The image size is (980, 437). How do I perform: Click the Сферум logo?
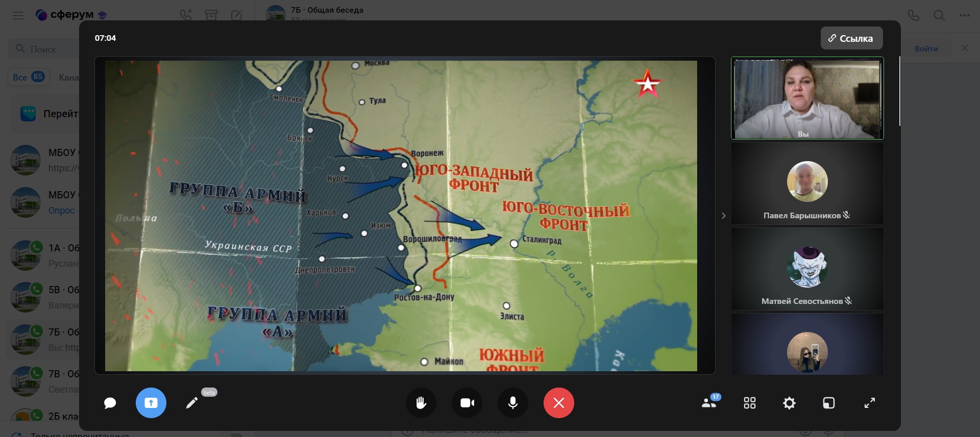[x=70, y=15]
